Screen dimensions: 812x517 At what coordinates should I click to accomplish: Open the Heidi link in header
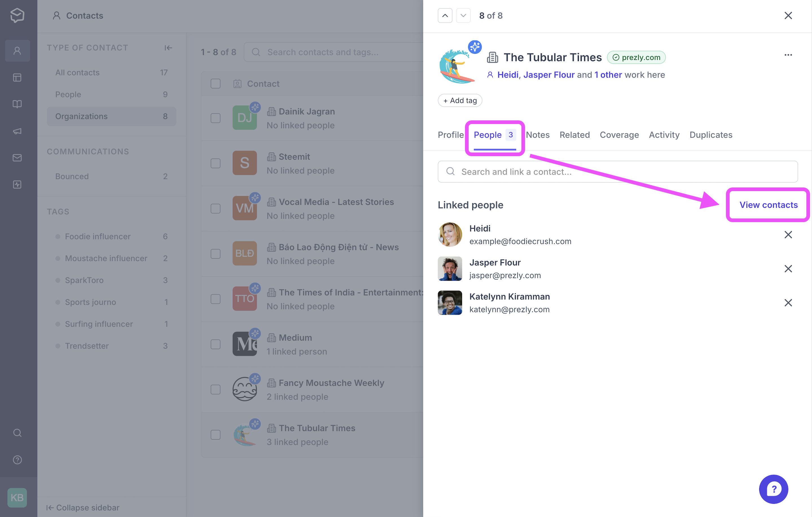[508, 74]
